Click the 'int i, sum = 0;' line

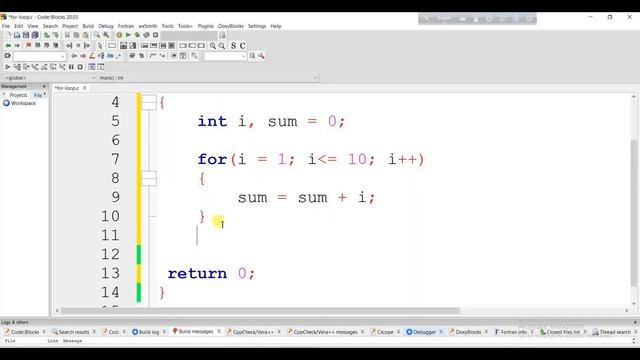click(x=271, y=121)
